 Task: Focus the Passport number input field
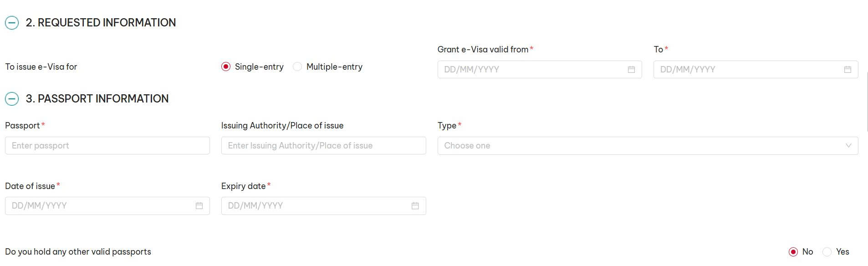107,146
